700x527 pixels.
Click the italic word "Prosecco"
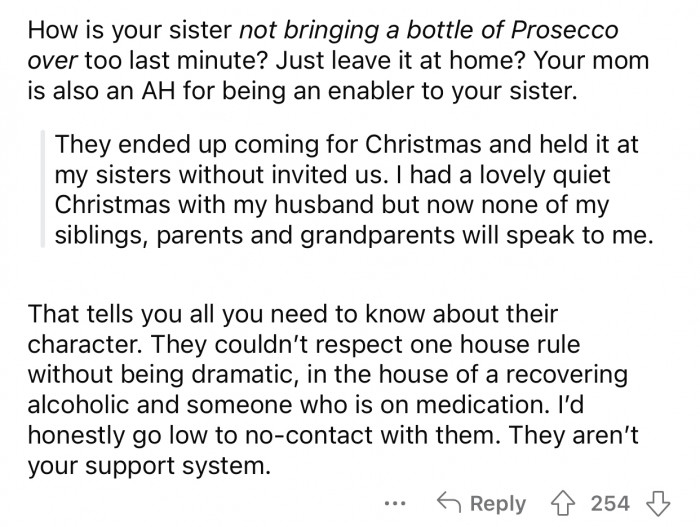pyautogui.click(x=565, y=30)
